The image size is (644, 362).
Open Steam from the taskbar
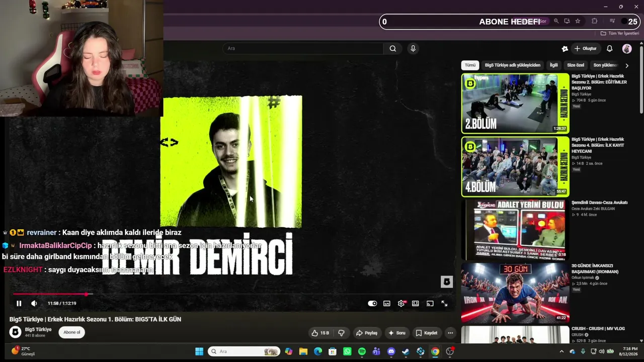(406, 351)
